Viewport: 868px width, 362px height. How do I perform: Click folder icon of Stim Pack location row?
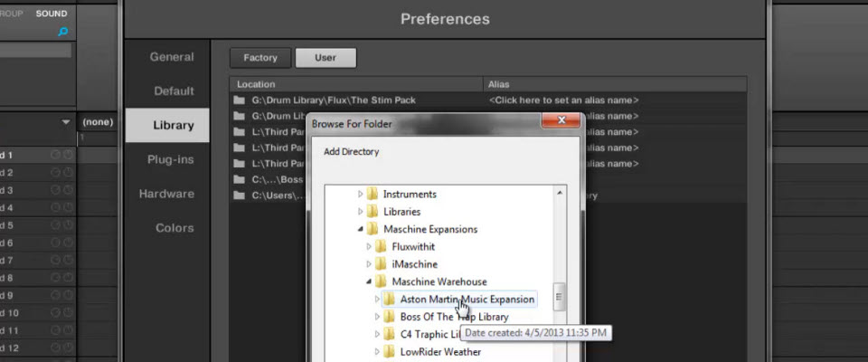tap(239, 100)
